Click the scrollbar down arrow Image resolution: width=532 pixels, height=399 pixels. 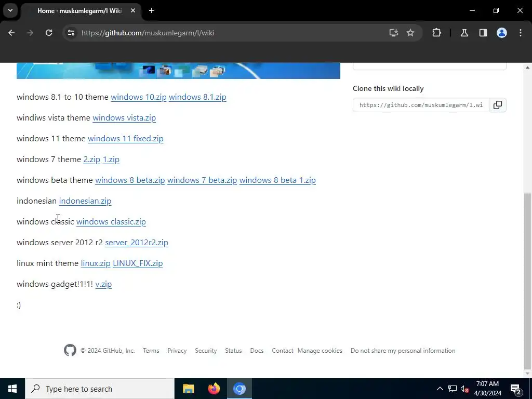[528, 374]
